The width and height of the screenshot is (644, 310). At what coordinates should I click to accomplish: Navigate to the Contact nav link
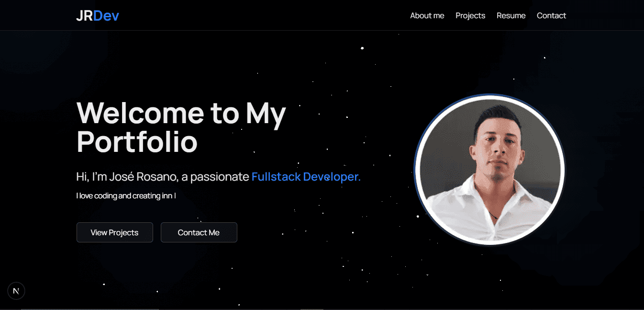click(551, 16)
